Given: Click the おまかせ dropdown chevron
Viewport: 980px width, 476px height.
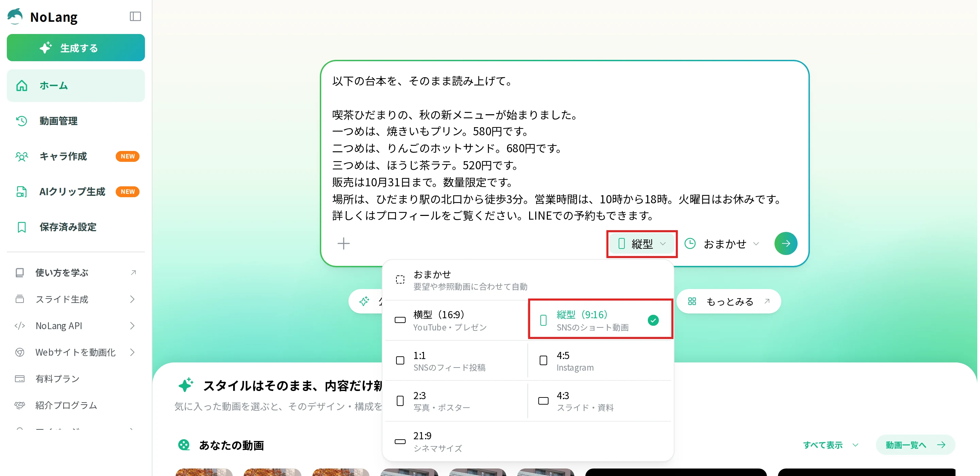Looking at the screenshot, I should (x=756, y=244).
